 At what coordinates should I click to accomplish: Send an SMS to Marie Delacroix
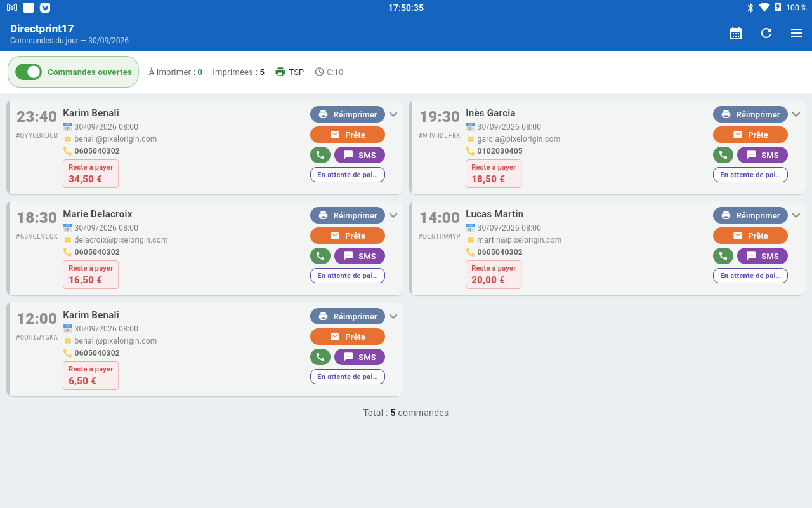click(x=360, y=256)
